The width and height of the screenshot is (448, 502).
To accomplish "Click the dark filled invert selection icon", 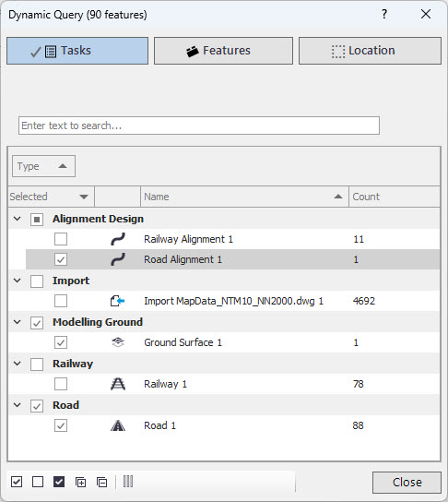I will click(x=59, y=482).
